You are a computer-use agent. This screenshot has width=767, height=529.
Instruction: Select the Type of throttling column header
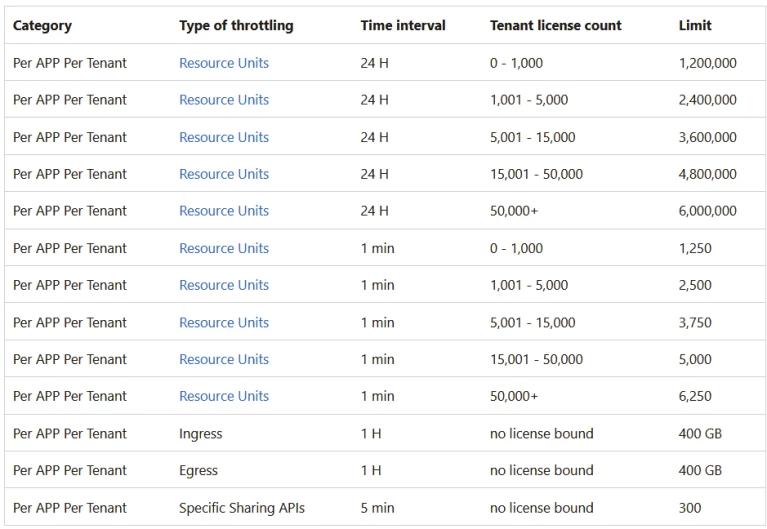[236, 26]
